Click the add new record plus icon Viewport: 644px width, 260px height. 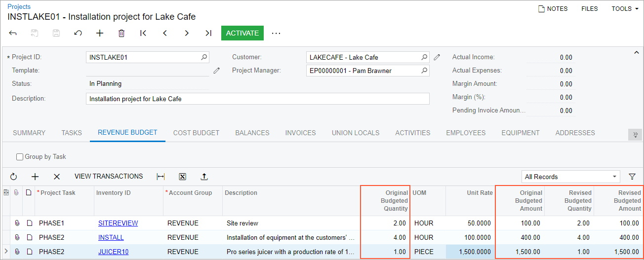coord(100,33)
